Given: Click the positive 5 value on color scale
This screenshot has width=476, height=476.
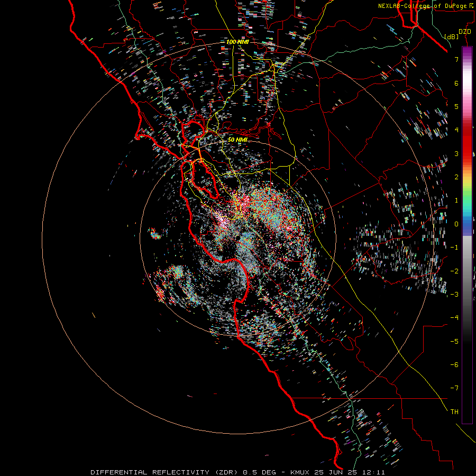Looking at the screenshot, I should click(456, 106).
